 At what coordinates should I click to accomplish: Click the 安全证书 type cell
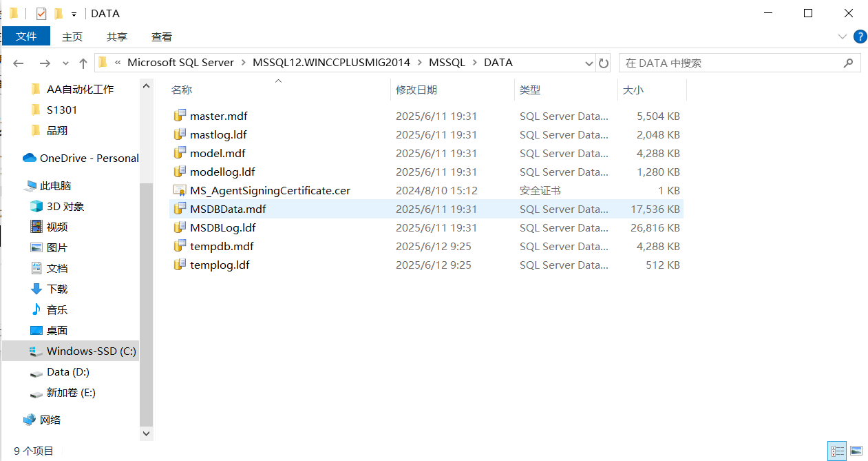point(540,190)
